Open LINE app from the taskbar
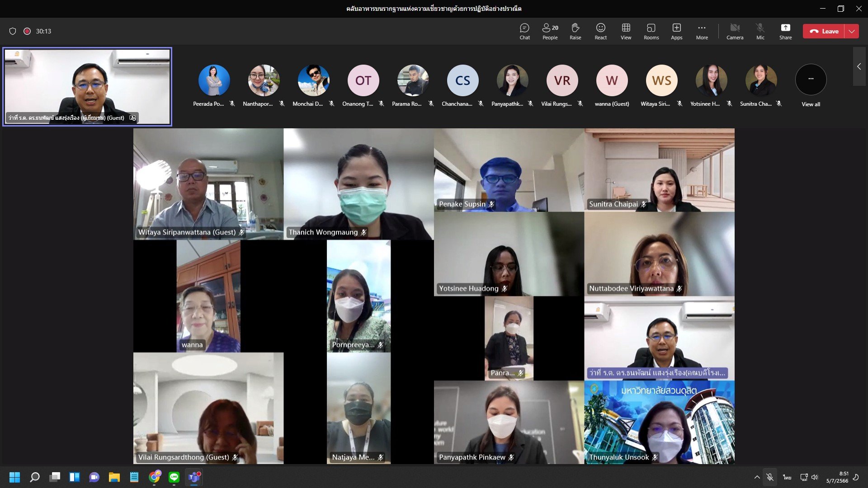This screenshot has height=488, width=868. pyautogui.click(x=174, y=477)
